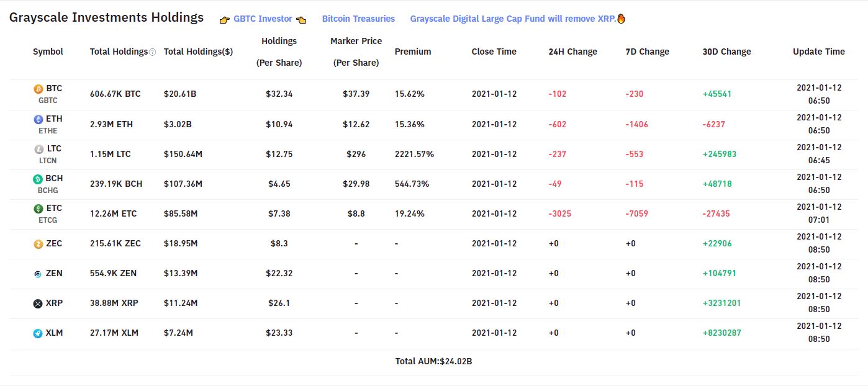Click the ETHE ticker label
This screenshot has width=868, height=386.
point(48,130)
